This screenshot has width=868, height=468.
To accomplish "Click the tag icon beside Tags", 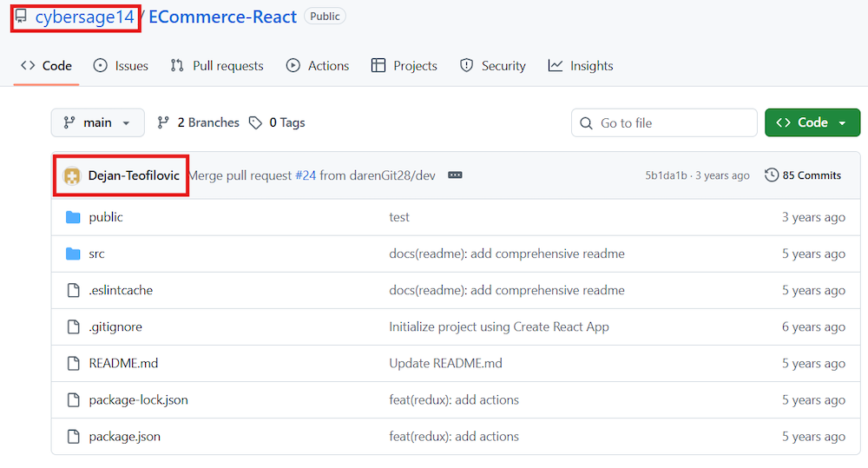I will point(255,122).
